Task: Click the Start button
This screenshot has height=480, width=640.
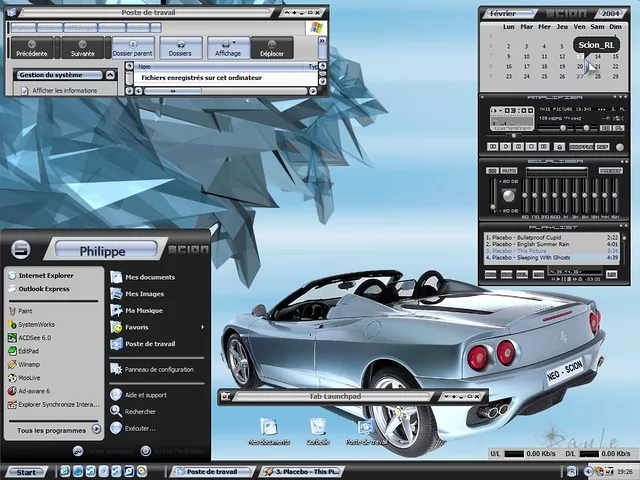Action: tap(24, 471)
